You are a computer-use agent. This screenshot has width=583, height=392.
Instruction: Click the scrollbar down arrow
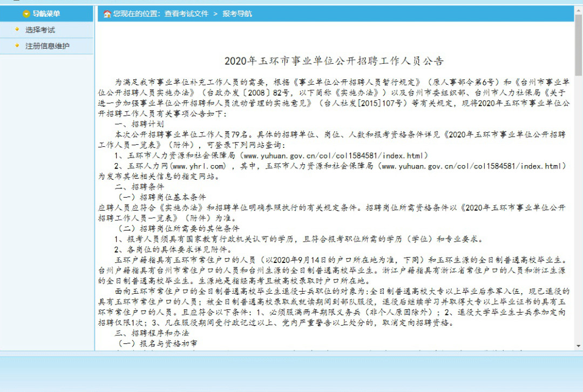pyautogui.click(x=579, y=346)
